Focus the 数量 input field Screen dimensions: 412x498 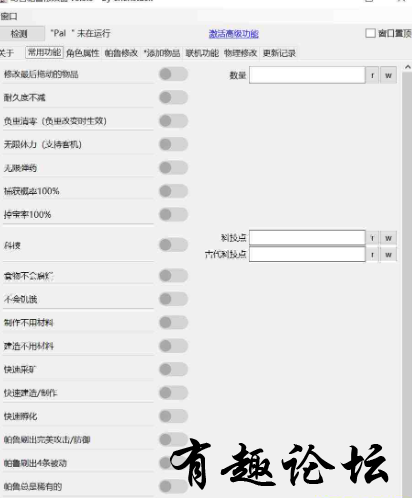[307, 75]
